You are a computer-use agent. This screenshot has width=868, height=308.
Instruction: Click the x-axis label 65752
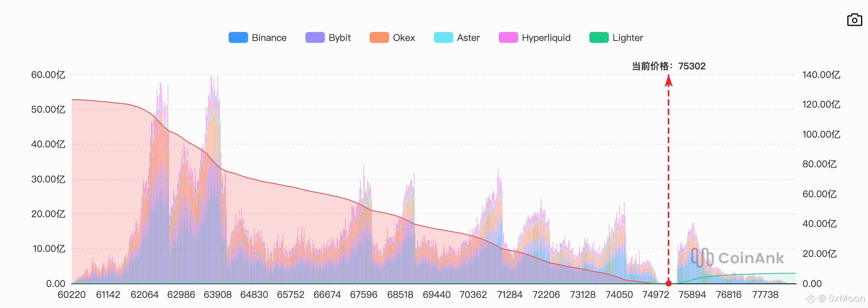291,295
